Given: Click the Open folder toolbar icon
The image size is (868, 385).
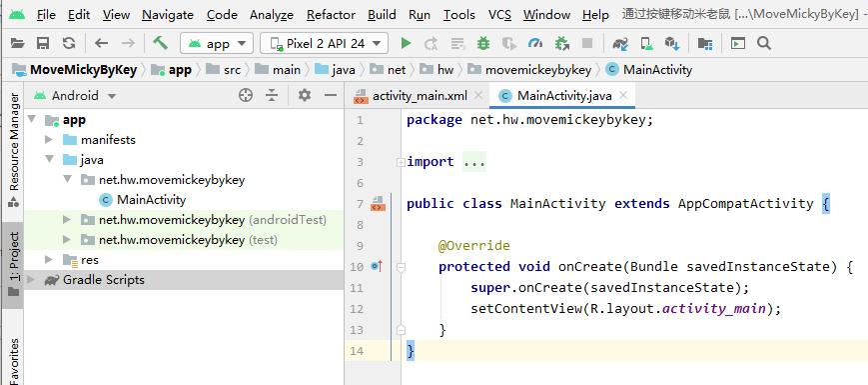Looking at the screenshot, I should pos(18,43).
